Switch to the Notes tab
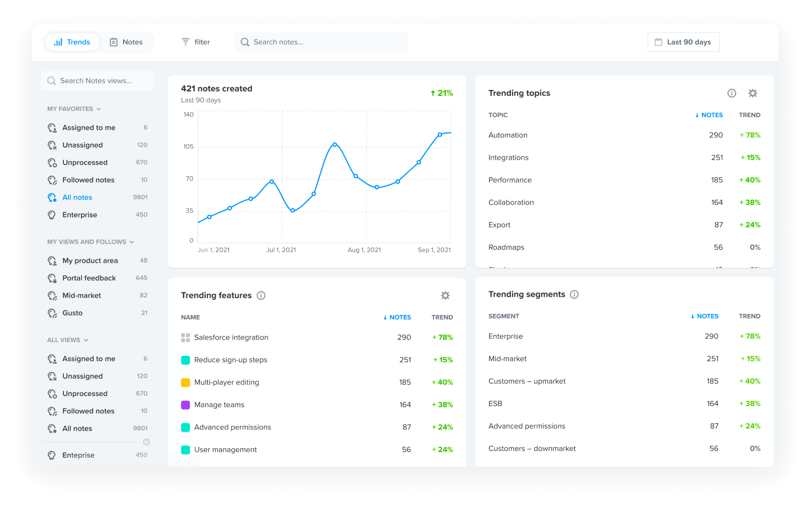This screenshot has width=812, height=506. click(x=126, y=42)
